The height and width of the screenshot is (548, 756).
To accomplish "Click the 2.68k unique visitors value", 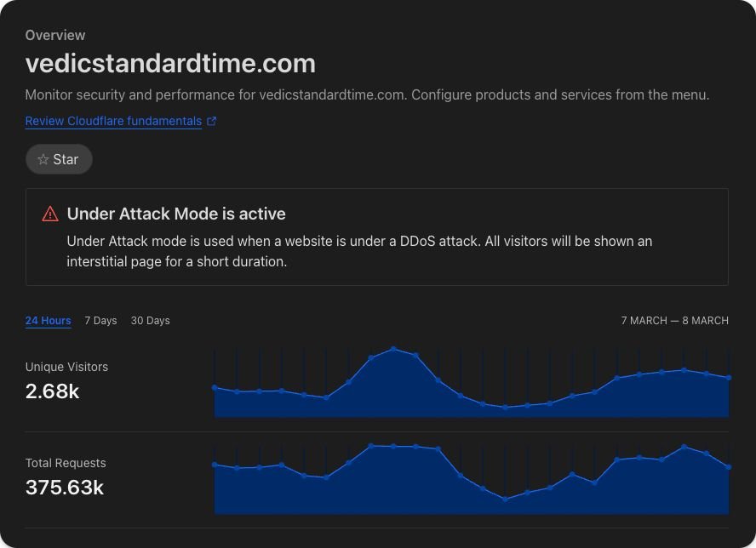I will click(53, 391).
